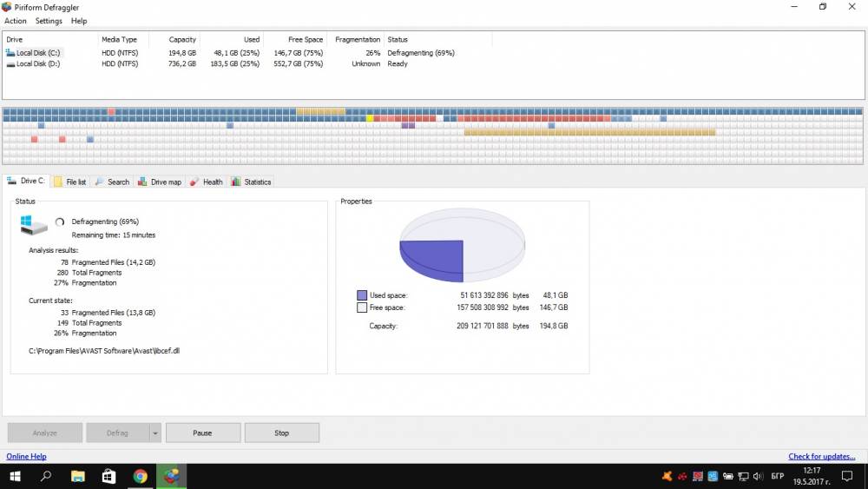This screenshot has width=868, height=489.
Task: Pause the defragmentation
Action: (202, 433)
